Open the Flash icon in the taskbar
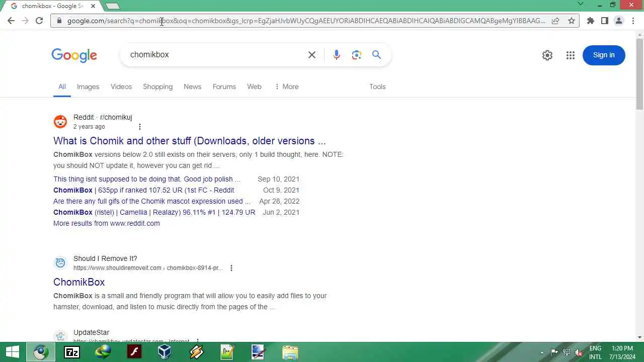The image size is (644, 362). pyautogui.click(x=134, y=352)
